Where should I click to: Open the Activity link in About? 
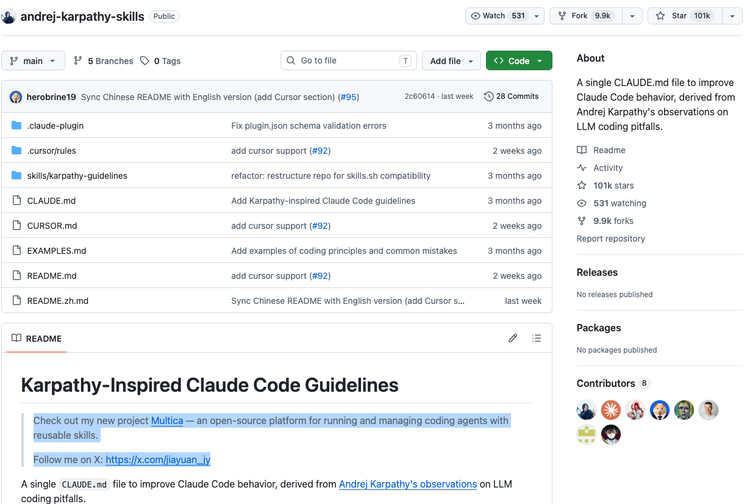607,168
